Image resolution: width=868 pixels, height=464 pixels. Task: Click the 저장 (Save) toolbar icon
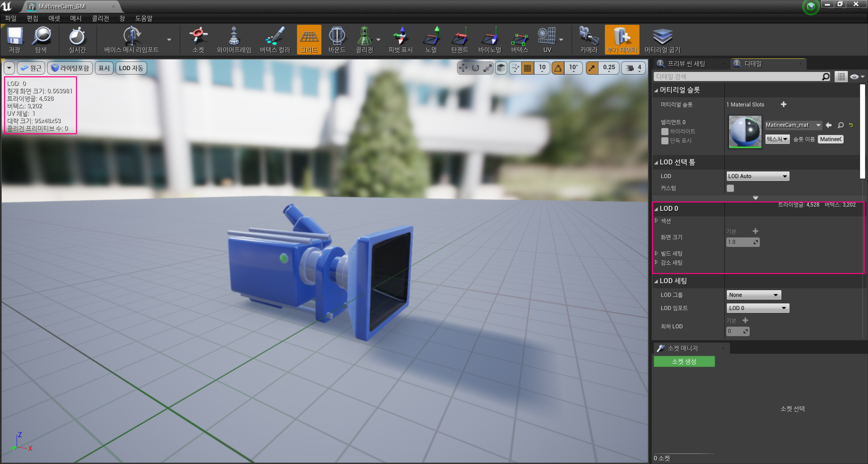pyautogui.click(x=15, y=37)
